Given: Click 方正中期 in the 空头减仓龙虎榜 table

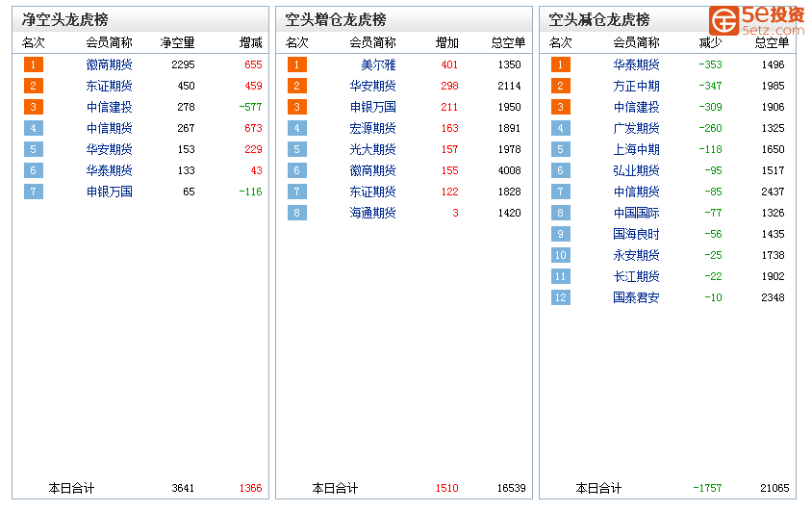Looking at the screenshot, I should pos(637,86).
